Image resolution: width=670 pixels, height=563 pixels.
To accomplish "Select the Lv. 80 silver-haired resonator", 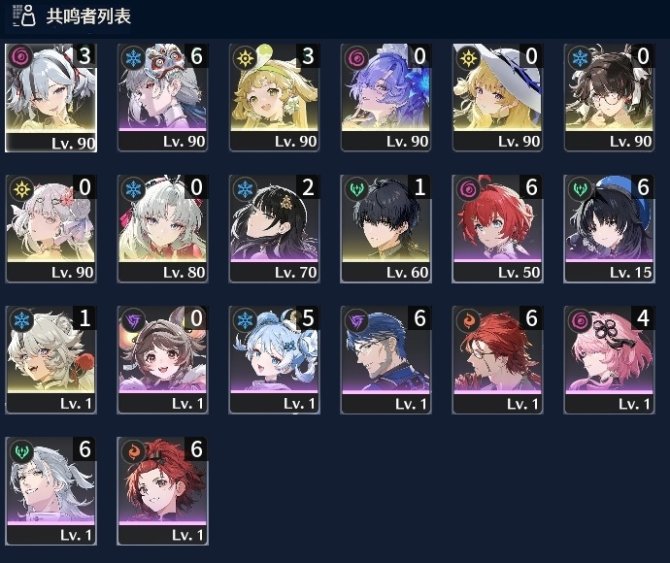I will click(x=162, y=229).
